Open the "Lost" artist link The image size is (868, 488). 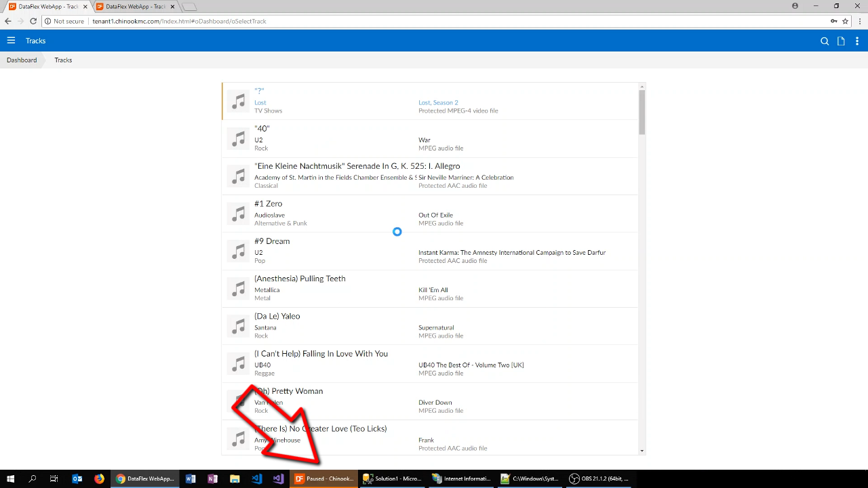260,103
